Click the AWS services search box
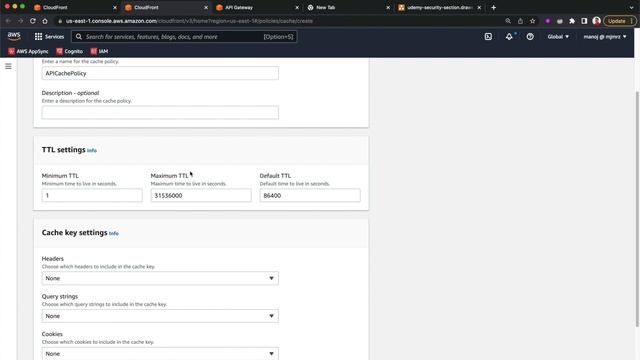The image size is (640, 360). click(x=184, y=37)
